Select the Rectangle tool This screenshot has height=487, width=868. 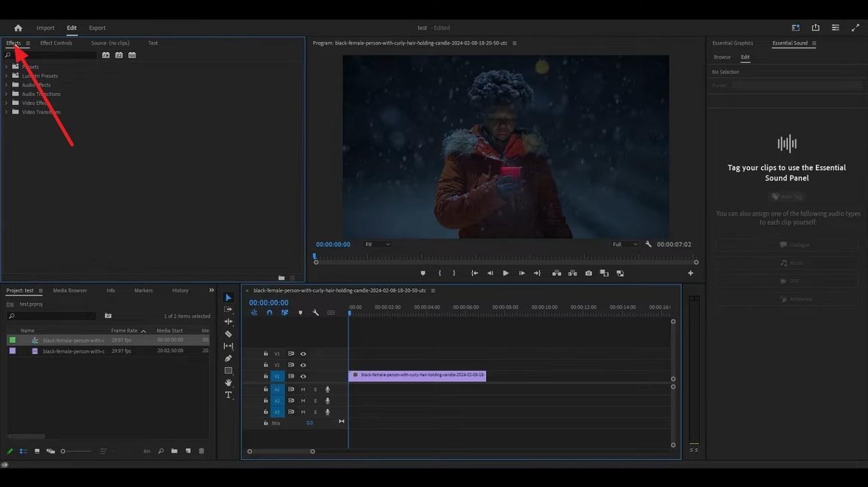(228, 370)
